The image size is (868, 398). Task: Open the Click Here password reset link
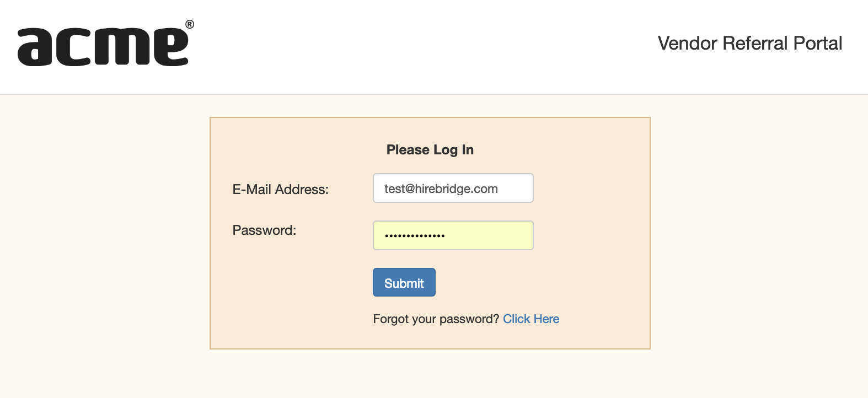click(531, 319)
